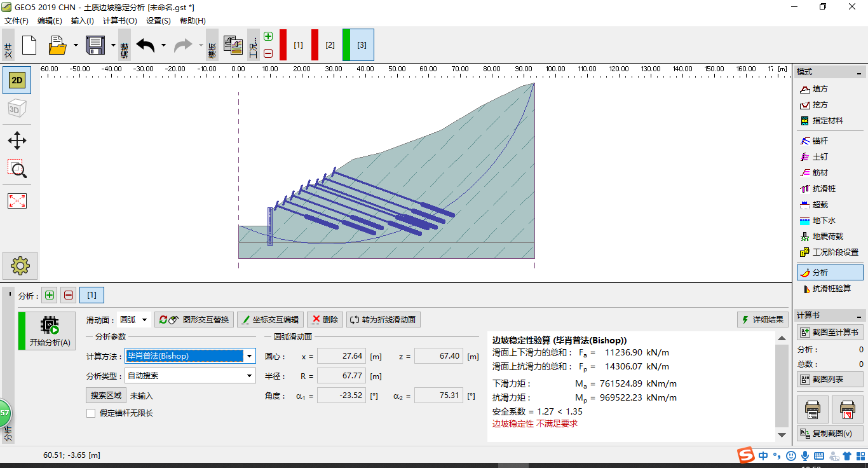Image resolution: width=868 pixels, height=468 pixels.
Task: Open the 设置(S) menu
Action: (x=158, y=21)
